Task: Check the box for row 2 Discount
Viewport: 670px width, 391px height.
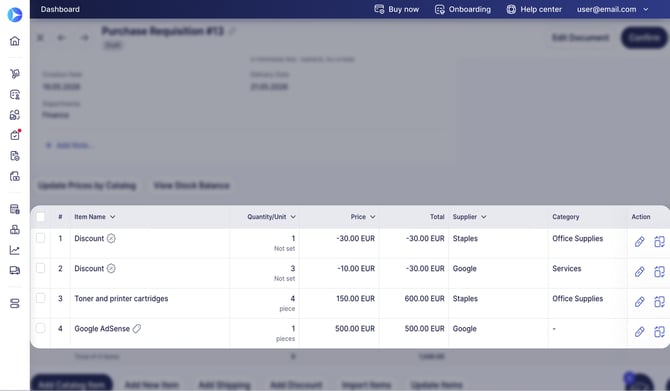Action: pos(41,268)
